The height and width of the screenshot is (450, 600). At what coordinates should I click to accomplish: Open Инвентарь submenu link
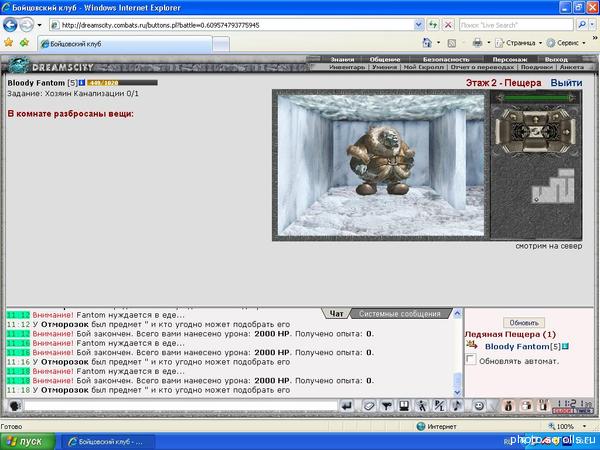[347, 67]
